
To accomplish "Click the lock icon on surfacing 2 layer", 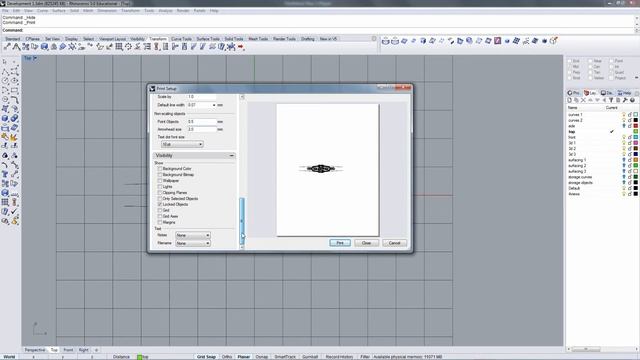I will click(x=629, y=166).
